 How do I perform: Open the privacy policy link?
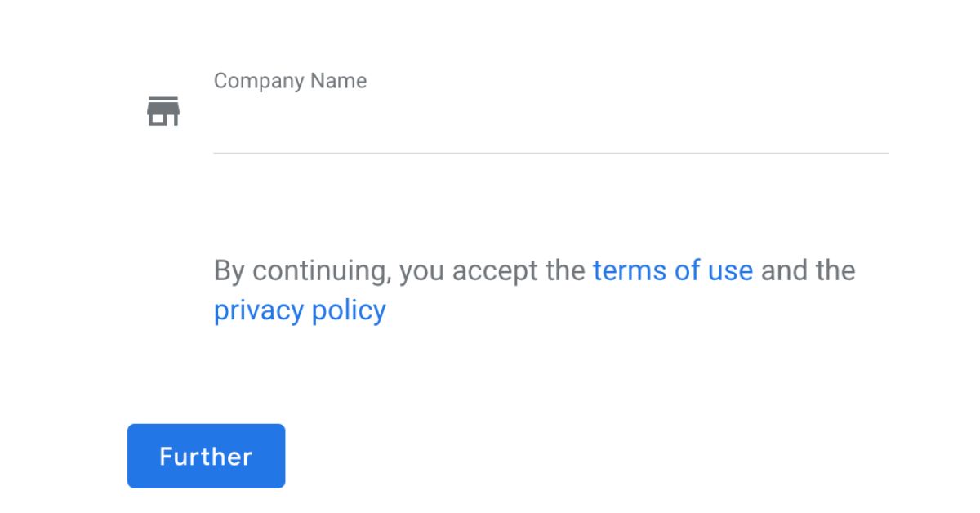pyautogui.click(x=300, y=310)
